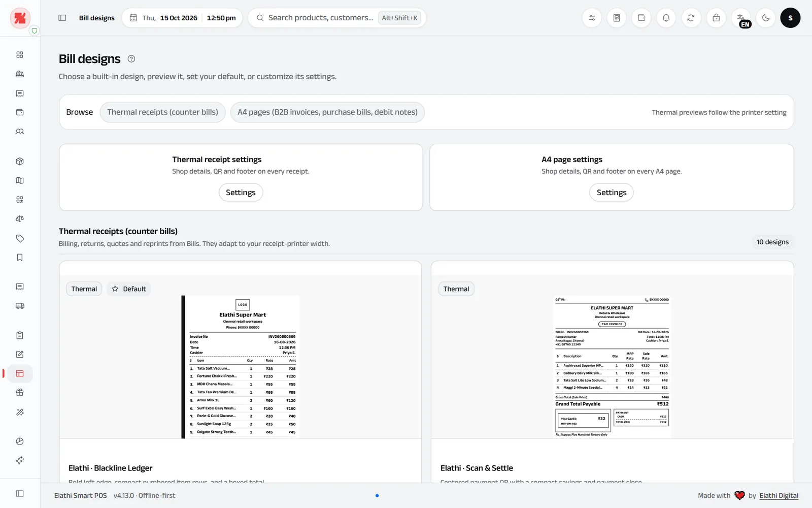812x508 pixels.
Task: Open the weighing scale icon in sidebar
Action: point(20,219)
